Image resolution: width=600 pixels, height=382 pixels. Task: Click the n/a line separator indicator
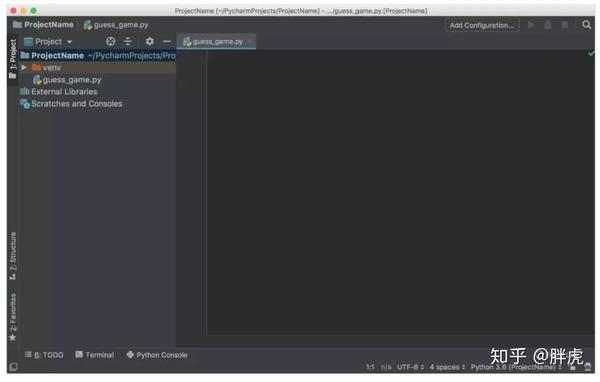[x=386, y=367]
